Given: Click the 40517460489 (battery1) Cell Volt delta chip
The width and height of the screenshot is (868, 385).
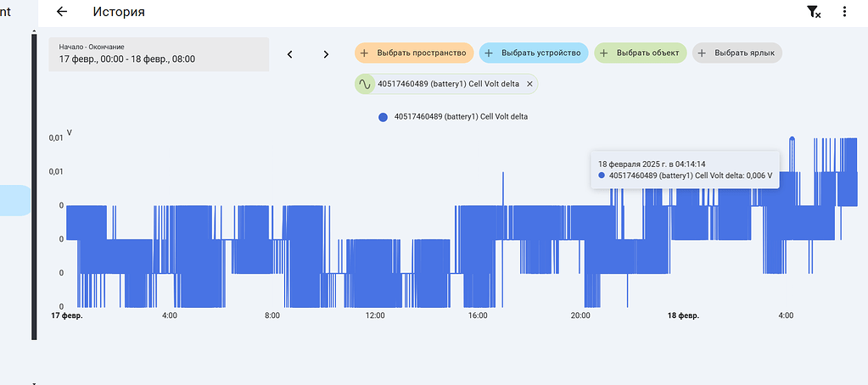Looking at the screenshot, I should pos(446,84).
